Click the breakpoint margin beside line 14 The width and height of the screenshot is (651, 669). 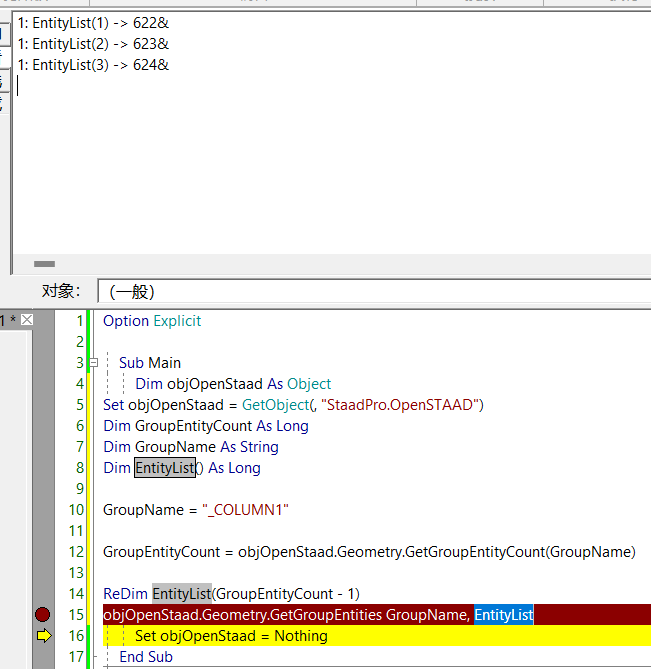[x=42, y=594]
